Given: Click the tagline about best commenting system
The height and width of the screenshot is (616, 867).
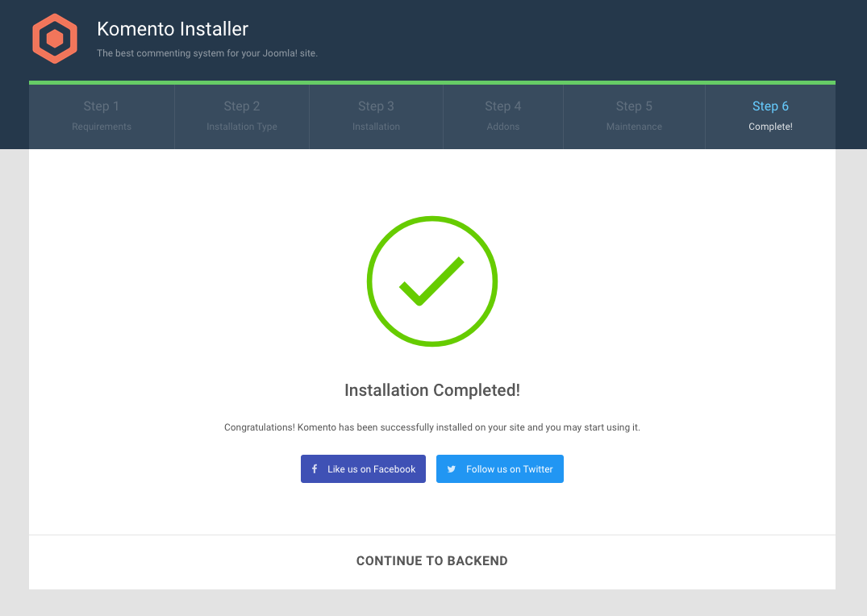Looking at the screenshot, I should 207,53.
